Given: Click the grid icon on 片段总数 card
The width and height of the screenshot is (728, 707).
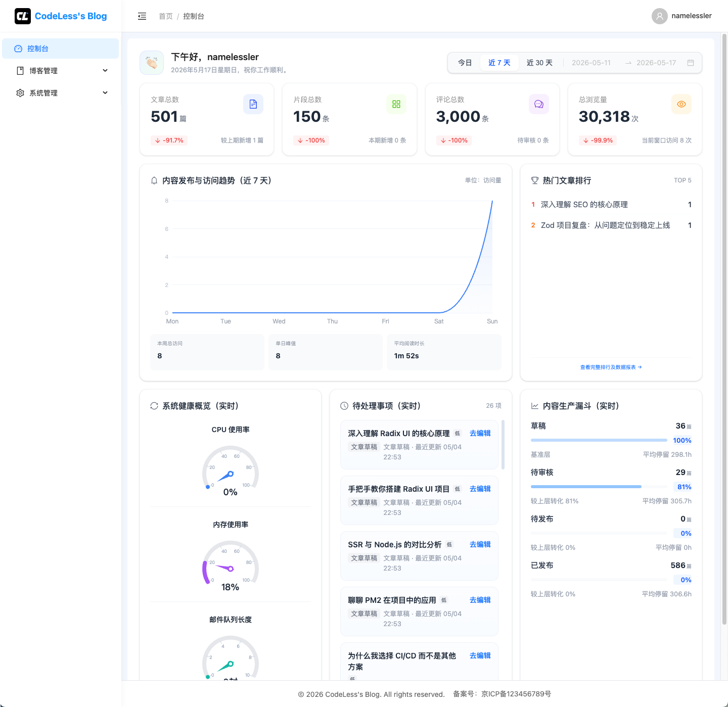Looking at the screenshot, I should coord(396,104).
